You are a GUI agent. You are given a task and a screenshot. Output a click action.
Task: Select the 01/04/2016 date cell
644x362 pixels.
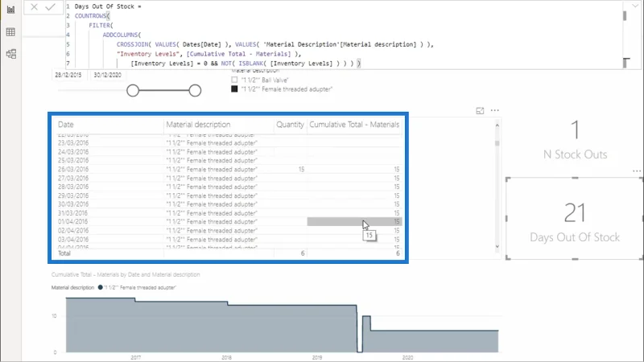(x=72, y=222)
